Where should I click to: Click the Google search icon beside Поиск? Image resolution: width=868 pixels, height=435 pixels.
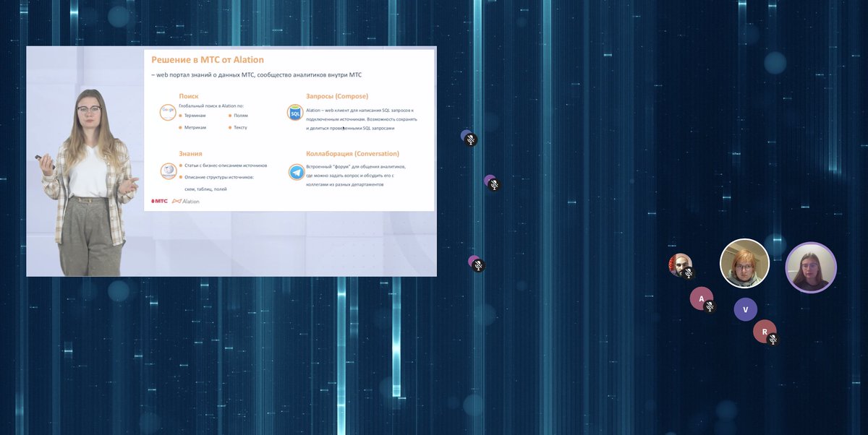tap(168, 112)
